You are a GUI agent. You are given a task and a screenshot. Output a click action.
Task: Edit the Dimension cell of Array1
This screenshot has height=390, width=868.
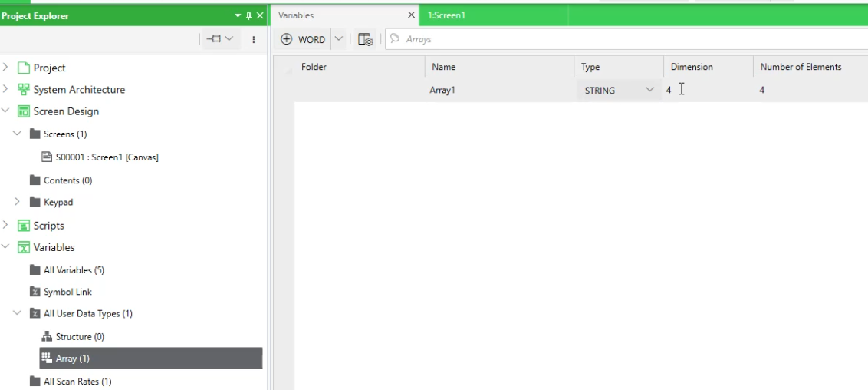(x=709, y=90)
